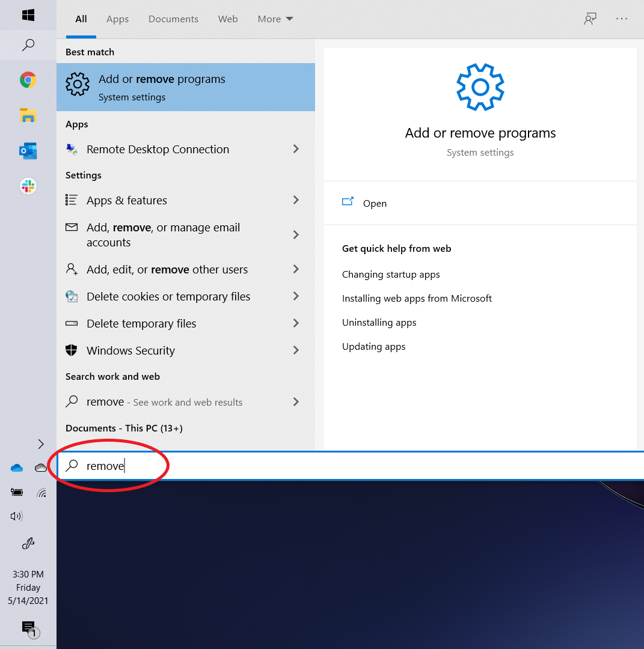Open the feedback icon in search header

[590, 19]
